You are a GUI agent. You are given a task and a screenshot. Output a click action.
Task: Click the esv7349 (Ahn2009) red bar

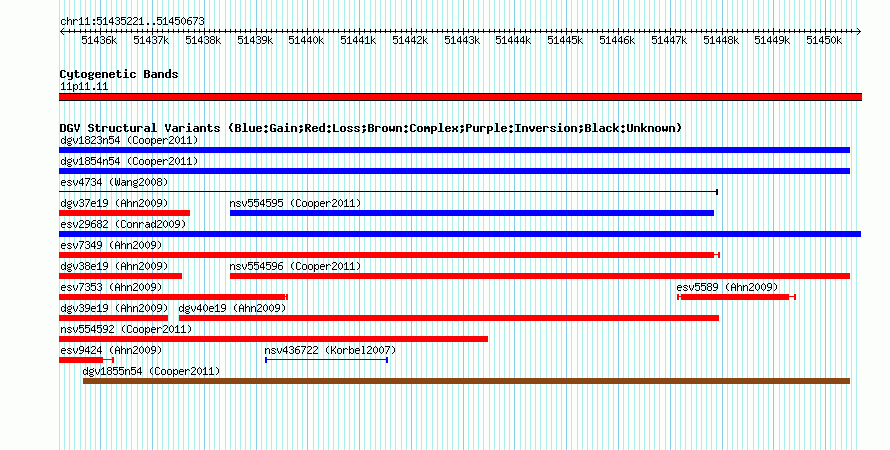click(x=389, y=255)
